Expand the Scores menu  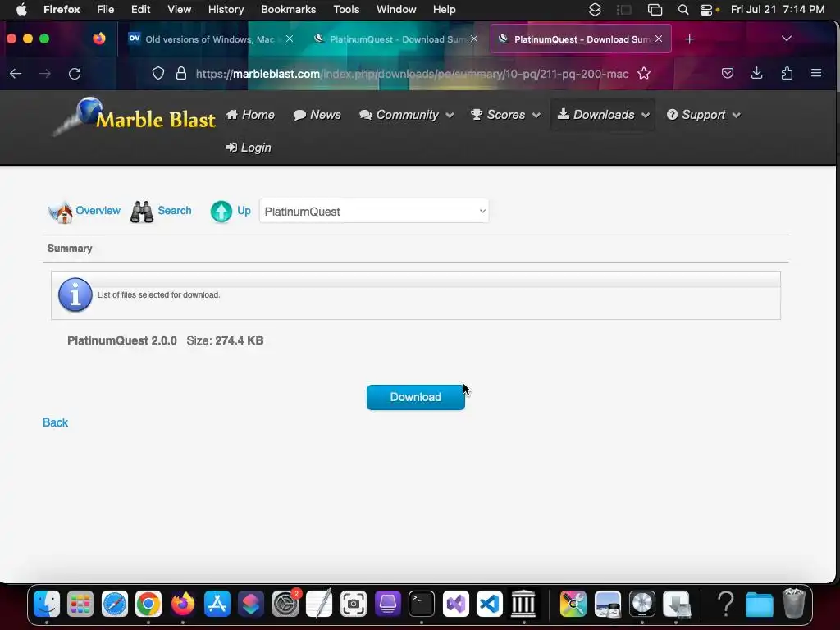coord(505,115)
